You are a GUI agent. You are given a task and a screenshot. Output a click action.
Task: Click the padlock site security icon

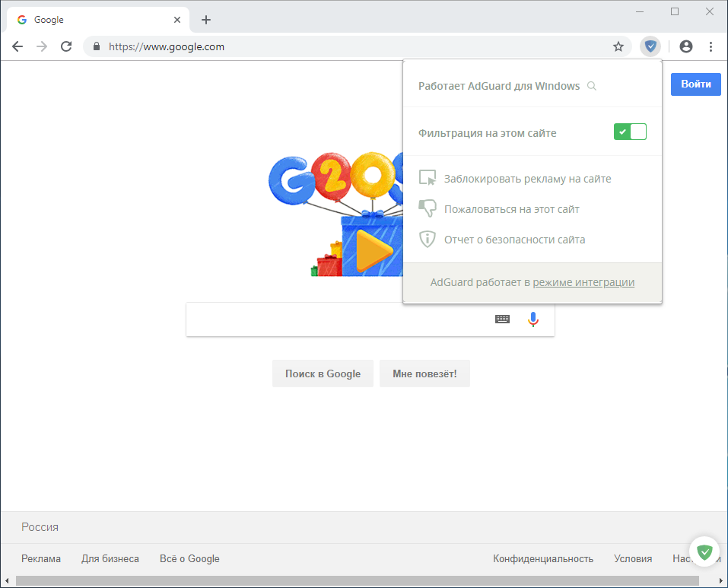(x=97, y=46)
